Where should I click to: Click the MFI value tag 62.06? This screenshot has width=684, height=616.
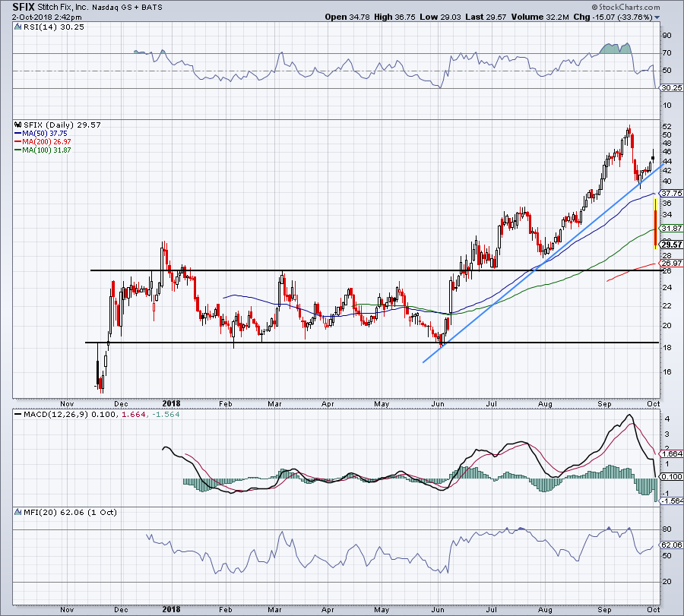pos(672,545)
